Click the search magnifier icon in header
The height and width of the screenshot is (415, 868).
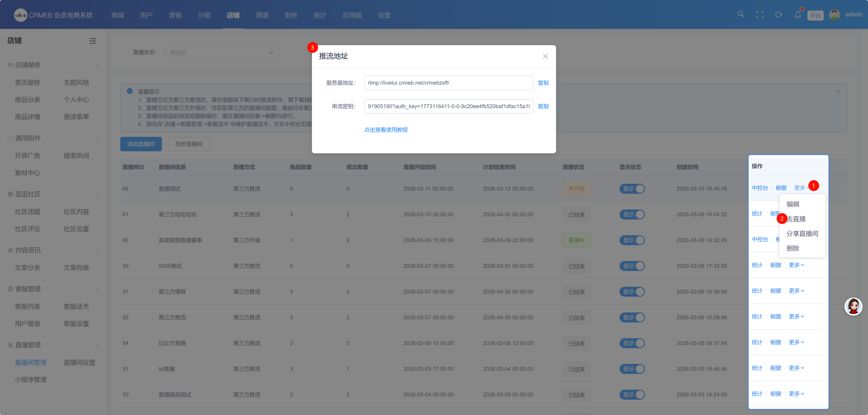(740, 14)
